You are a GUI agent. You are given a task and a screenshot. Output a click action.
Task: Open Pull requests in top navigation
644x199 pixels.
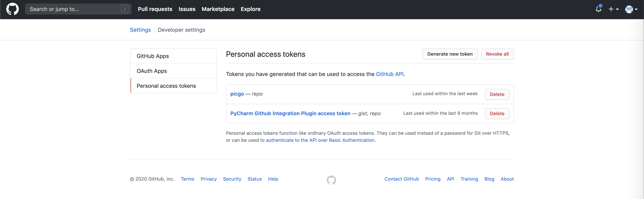pyautogui.click(x=155, y=9)
